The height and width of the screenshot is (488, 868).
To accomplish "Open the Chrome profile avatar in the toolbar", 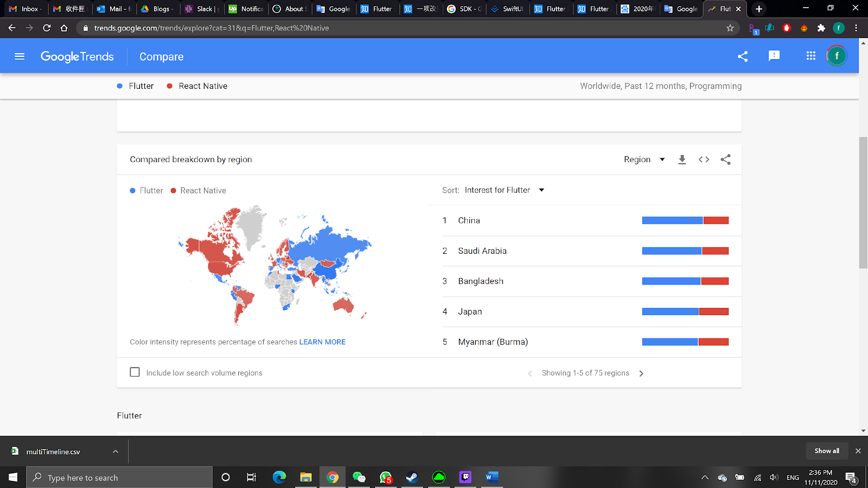I will point(839,28).
